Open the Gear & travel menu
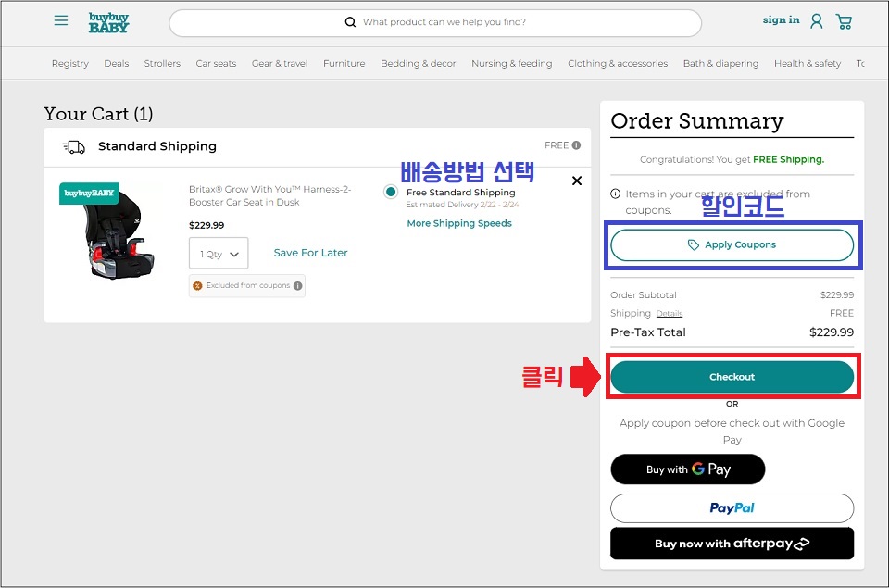Viewport: 889px width, 588px height. (x=280, y=64)
